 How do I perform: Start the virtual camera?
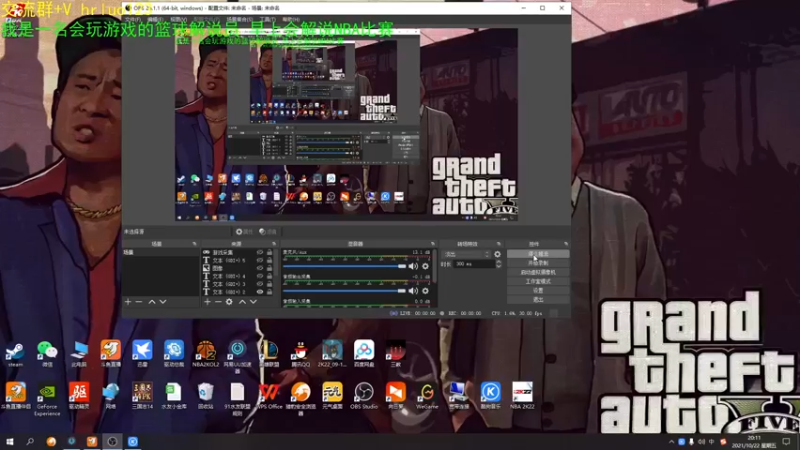tap(538, 272)
